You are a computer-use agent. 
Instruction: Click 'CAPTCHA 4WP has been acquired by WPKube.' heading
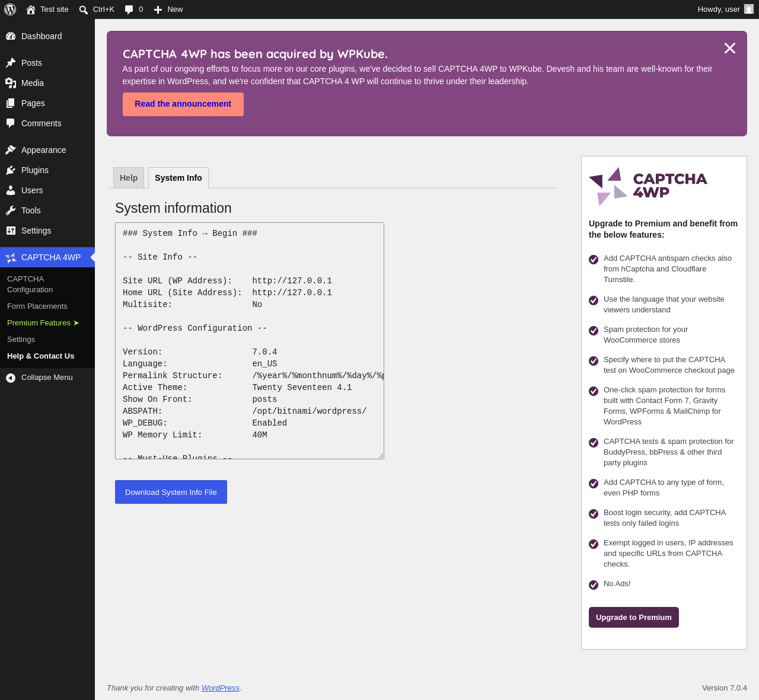[255, 54]
